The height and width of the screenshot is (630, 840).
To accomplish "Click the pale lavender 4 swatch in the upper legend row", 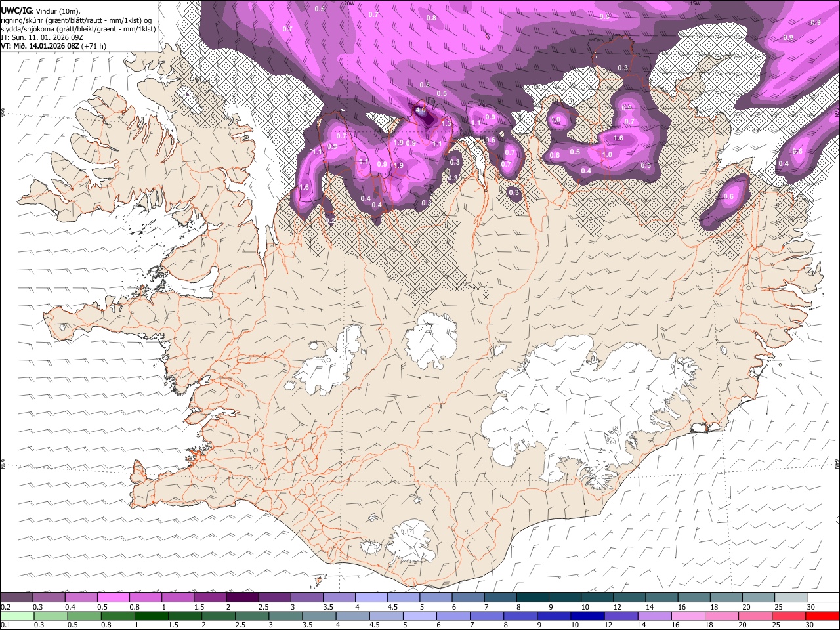I will (x=371, y=597).
